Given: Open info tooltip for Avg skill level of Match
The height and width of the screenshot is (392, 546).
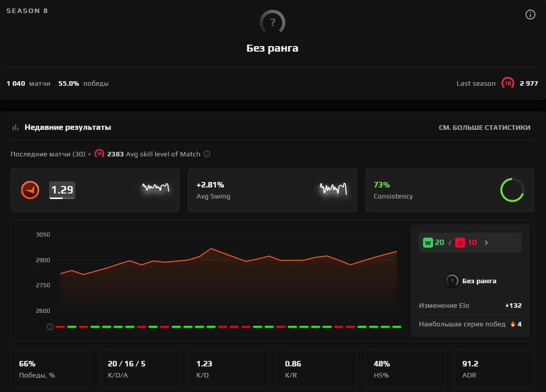Looking at the screenshot, I should click(207, 154).
